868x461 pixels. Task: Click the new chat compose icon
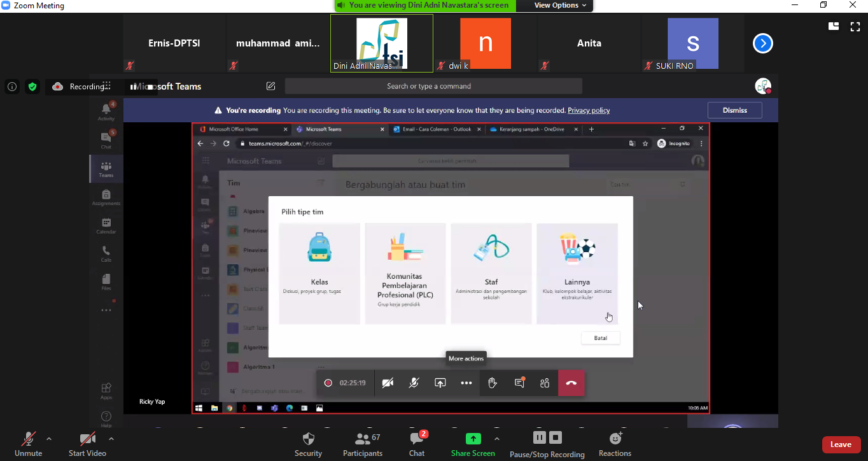(x=271, y=87)
